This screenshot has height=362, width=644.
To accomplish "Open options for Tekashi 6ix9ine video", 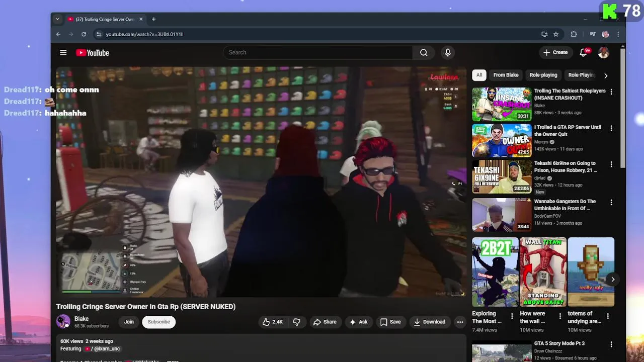I will 611,164.
